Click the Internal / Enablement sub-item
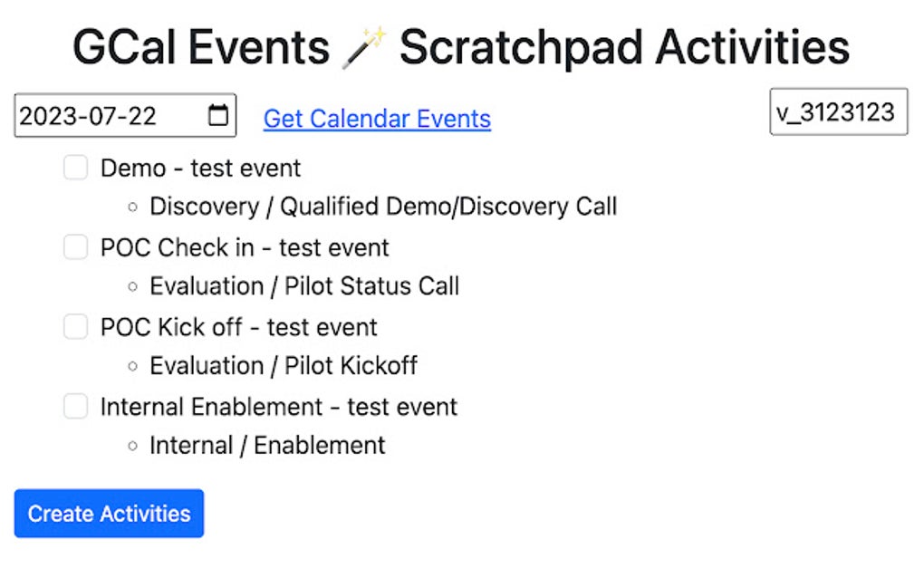Image resolution: width=924 pixels, height=578 pixels. (267, 446)
